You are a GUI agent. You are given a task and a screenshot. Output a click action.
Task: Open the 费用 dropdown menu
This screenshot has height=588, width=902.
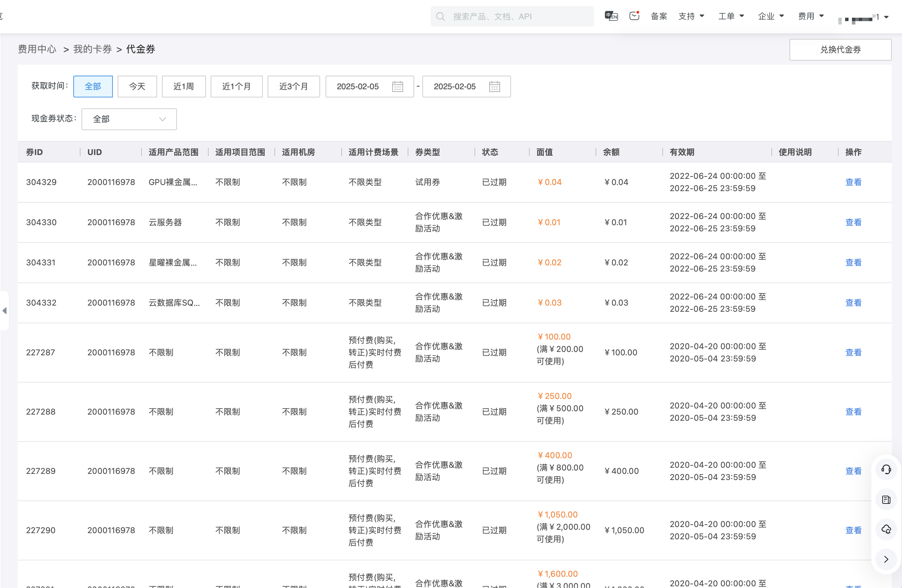click(811, 16)
